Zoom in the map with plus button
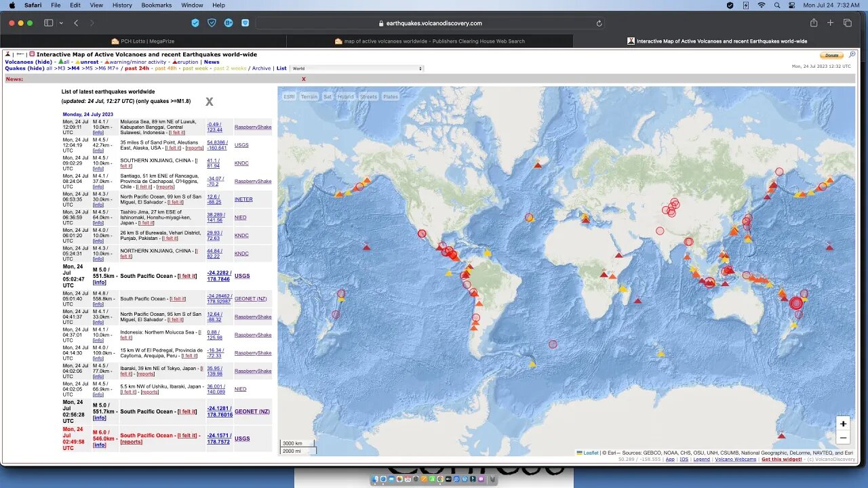This screenshot has height=488, width=868. click(843, 424)
